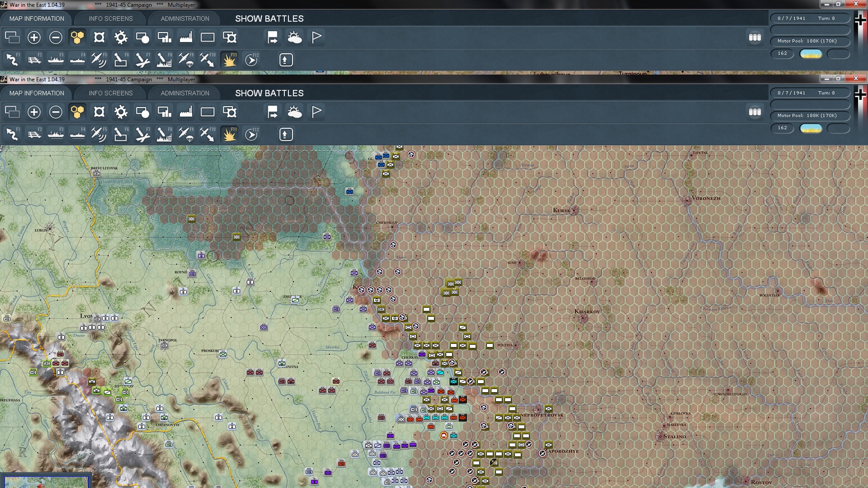The image size is (868, 488).
Task: Toggle four-cornered unit icon in lower window
Action: (x=99, y=112)
